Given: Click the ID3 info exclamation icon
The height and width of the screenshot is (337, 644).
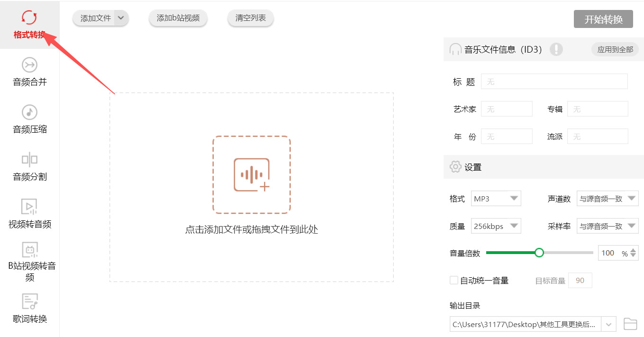Looking at the screenshot, I should (556, 49).
